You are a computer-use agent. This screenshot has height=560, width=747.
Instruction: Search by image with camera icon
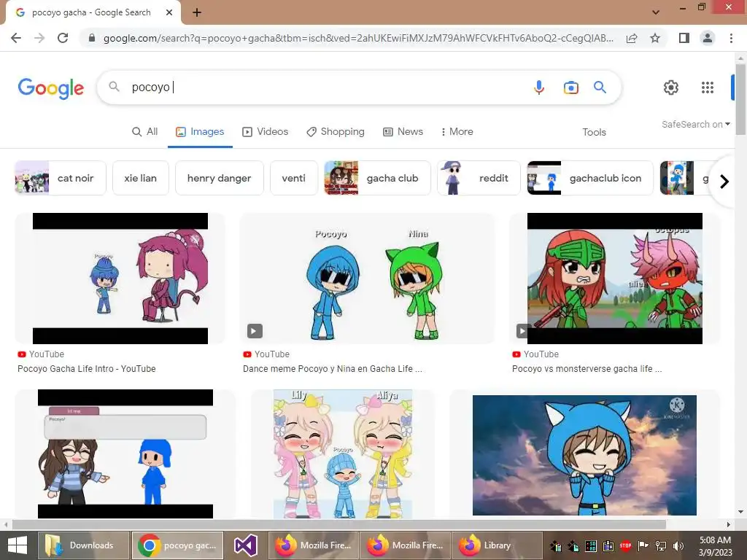tap(570, 87)
